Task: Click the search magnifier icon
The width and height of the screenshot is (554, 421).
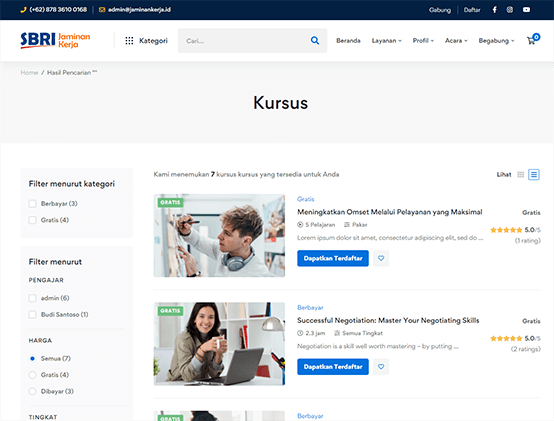Action: [x=315, y=41]
